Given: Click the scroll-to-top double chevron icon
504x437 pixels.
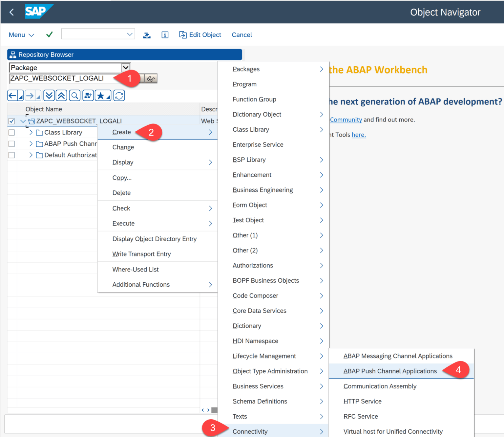Looking at the screenshot, I should (x=61, y=95).
